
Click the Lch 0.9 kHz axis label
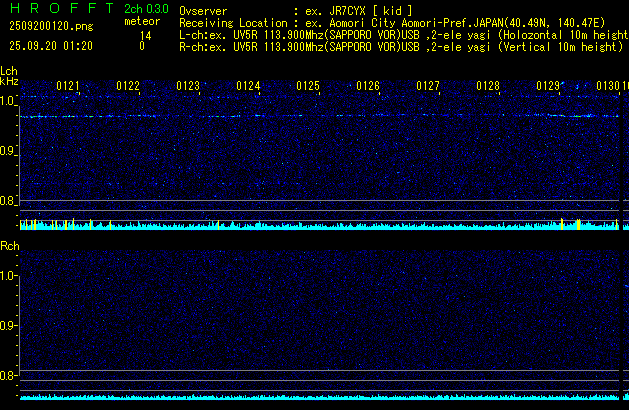coord(8,151)
